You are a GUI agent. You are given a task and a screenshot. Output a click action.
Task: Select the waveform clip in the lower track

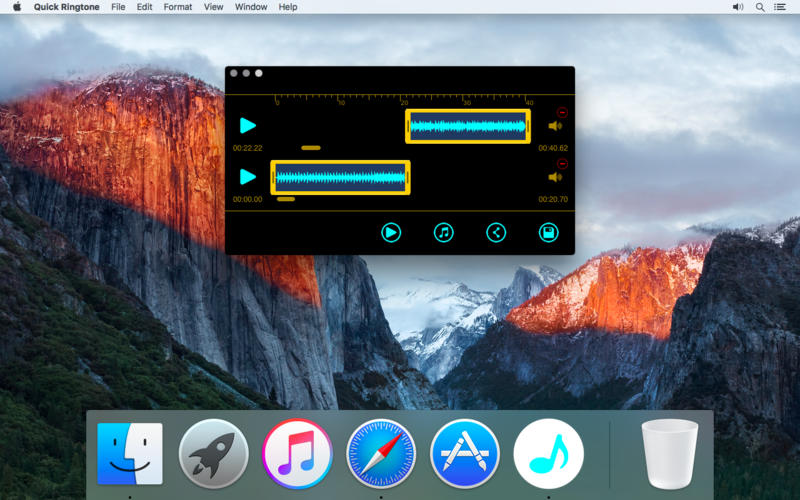(340, 177)
